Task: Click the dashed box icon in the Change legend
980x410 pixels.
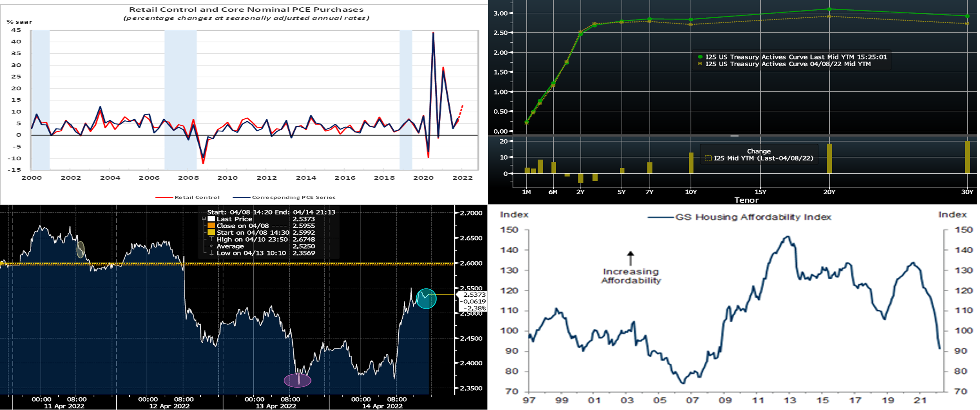Action: (x=708, y=158)
